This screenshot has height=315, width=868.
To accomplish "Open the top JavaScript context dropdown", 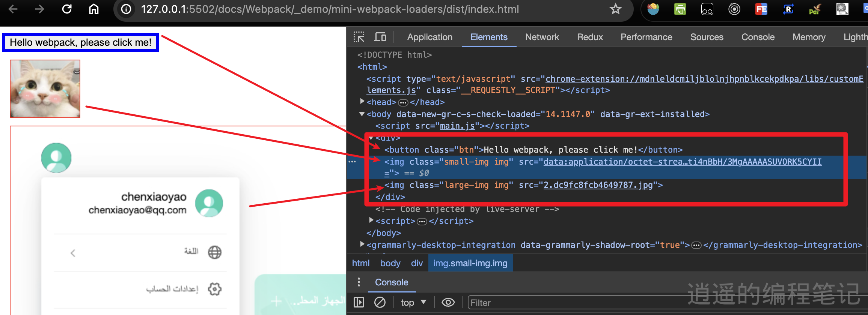I will 413,302.
